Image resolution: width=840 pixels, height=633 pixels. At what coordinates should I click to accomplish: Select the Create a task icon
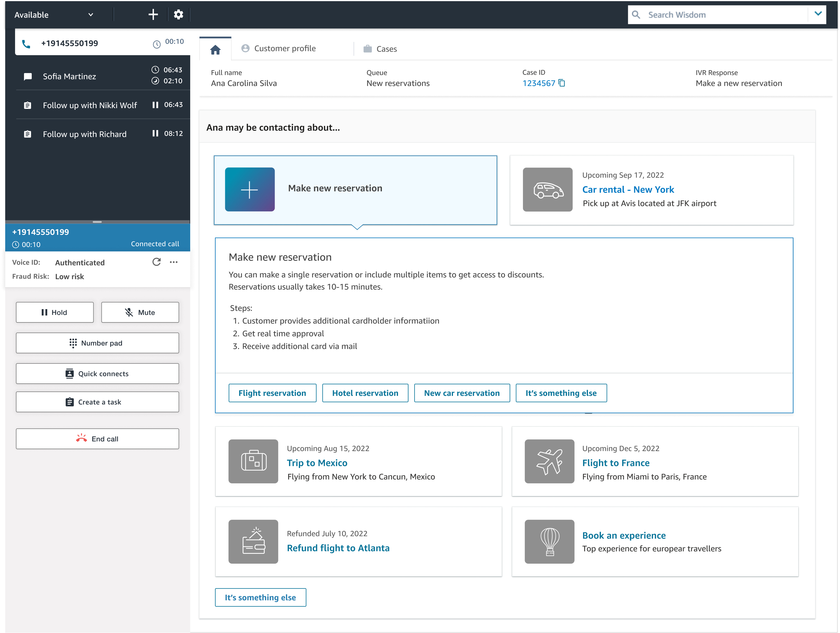click(x=69, y=402)
